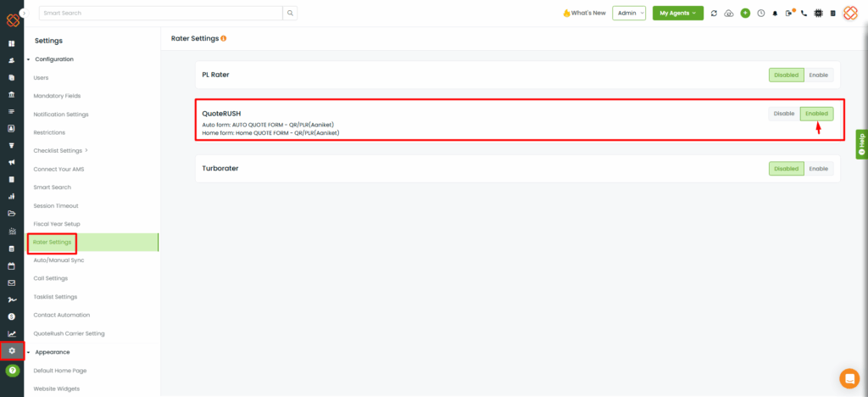The image size is (868, 397).
Task: Click the app logo at top left
Action: coord(12,20)
